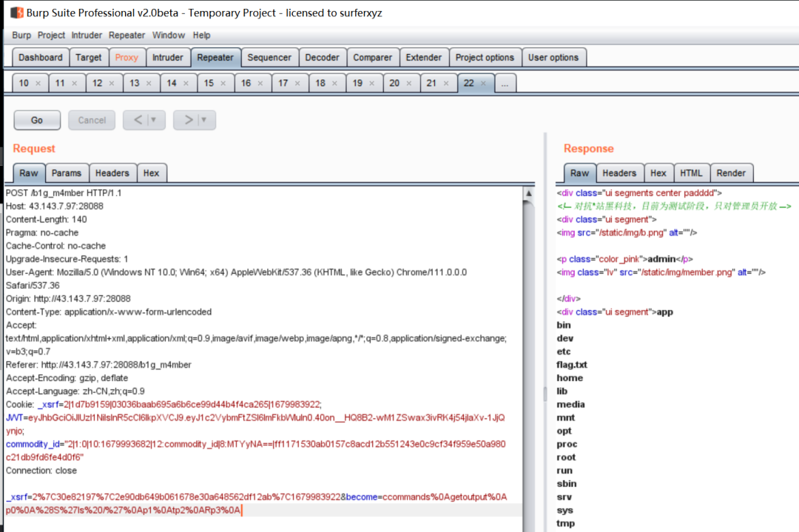This screenshot has width=799, height=532.
Task: Show the request Params view
Action: [x=67, y=173]
